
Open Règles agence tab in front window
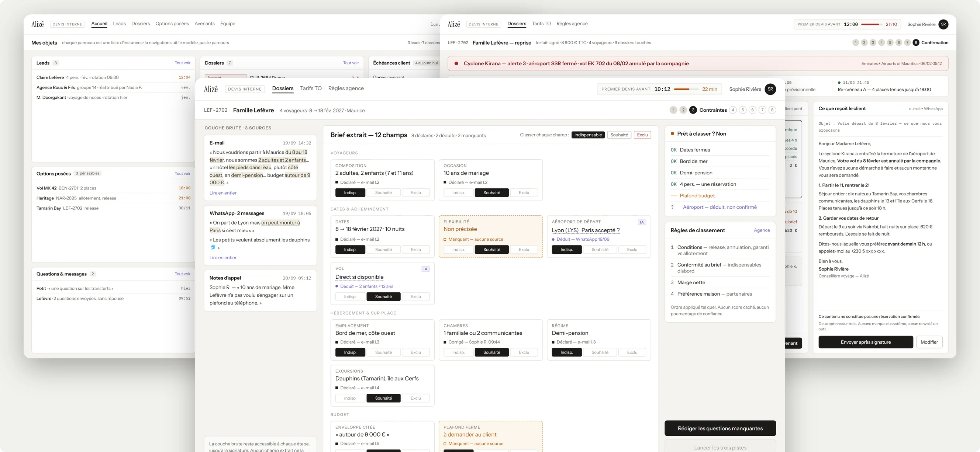(346, 88)
